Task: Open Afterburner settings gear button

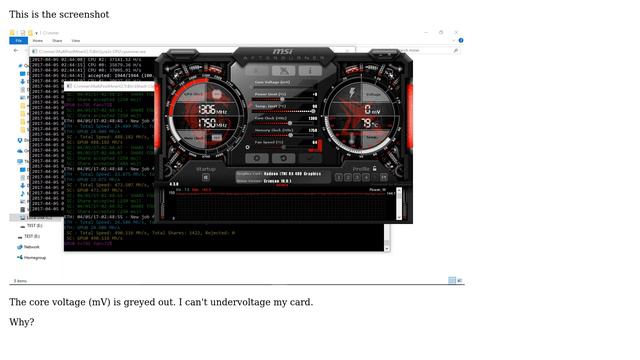Action: (x=257, y=158)
